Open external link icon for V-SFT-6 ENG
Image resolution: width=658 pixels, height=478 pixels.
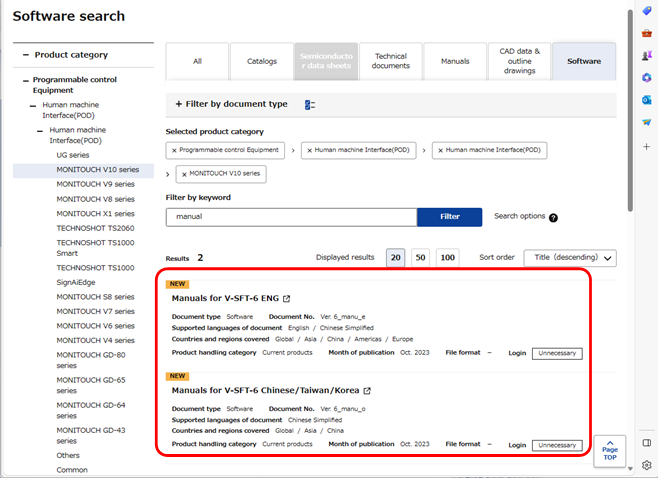[x=287, y=299]
